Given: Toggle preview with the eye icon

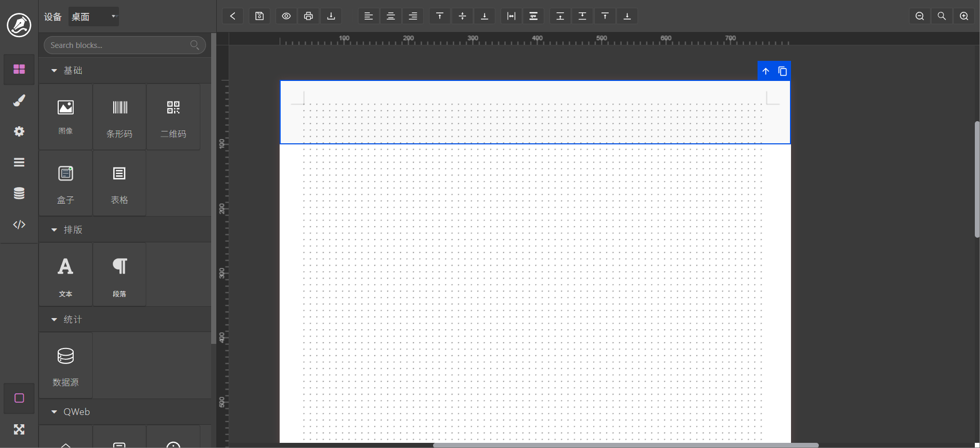Looking at the screenshot, I should click(x=286, y=16).
